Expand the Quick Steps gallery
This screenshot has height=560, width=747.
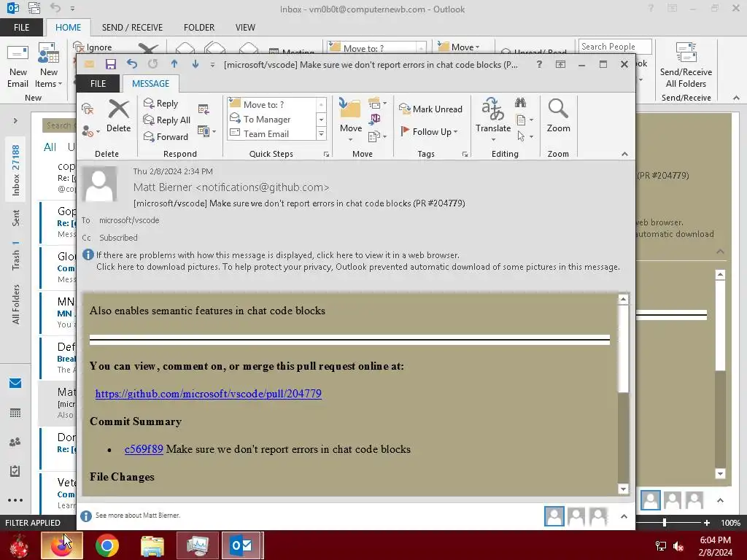pos(321,134)
